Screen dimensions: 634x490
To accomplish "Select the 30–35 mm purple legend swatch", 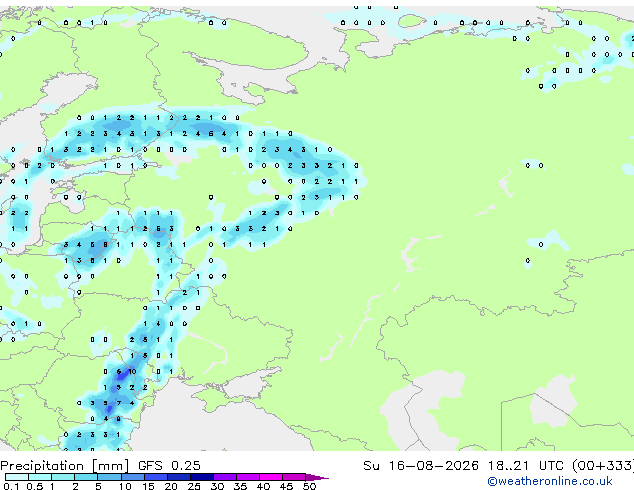I will pyautogui.click(x=225, y=477).
